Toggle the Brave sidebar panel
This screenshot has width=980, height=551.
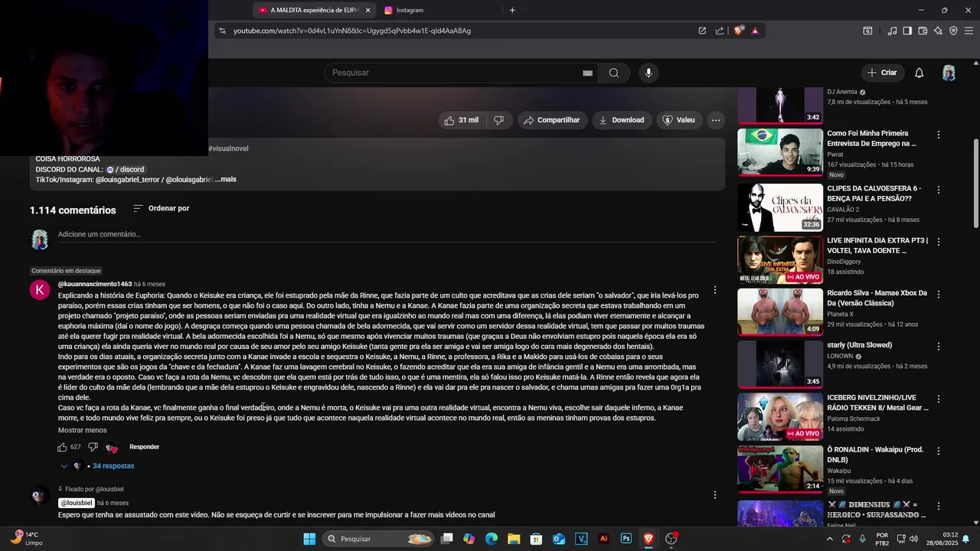click(x=907, y=31)
